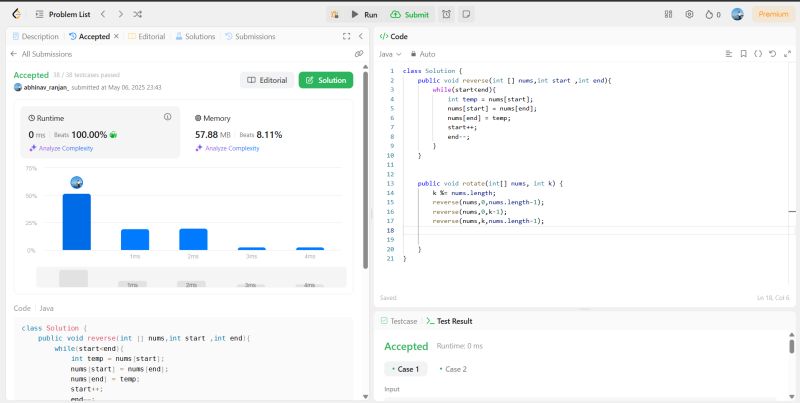This screenshot has height=403, width=800.
Task: Click the Premium button
Action: (773, 14)
